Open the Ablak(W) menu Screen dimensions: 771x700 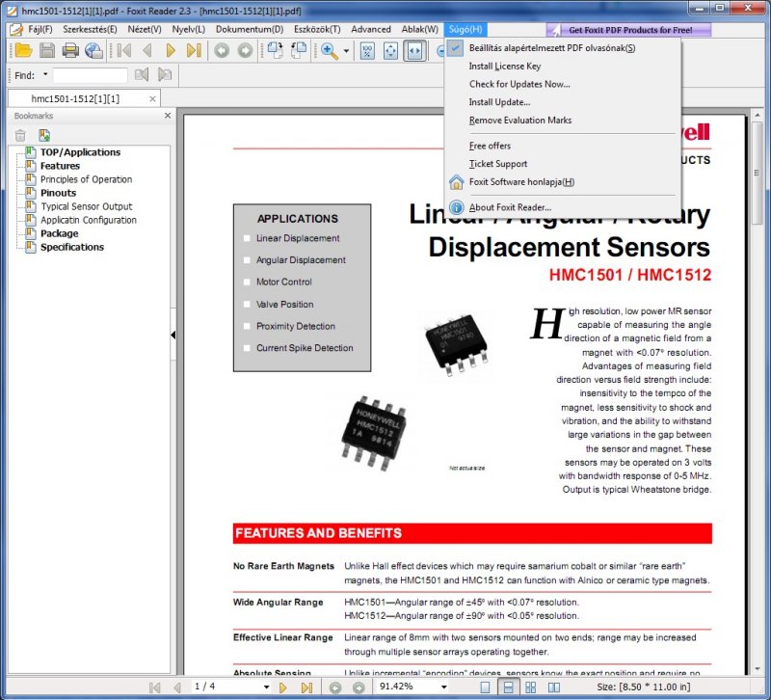(x=420, y=30)
